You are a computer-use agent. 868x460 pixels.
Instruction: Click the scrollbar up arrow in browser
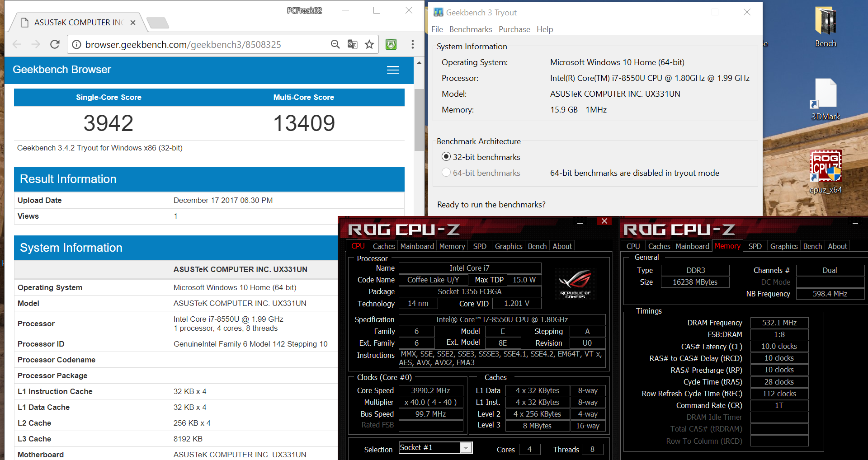419,63
